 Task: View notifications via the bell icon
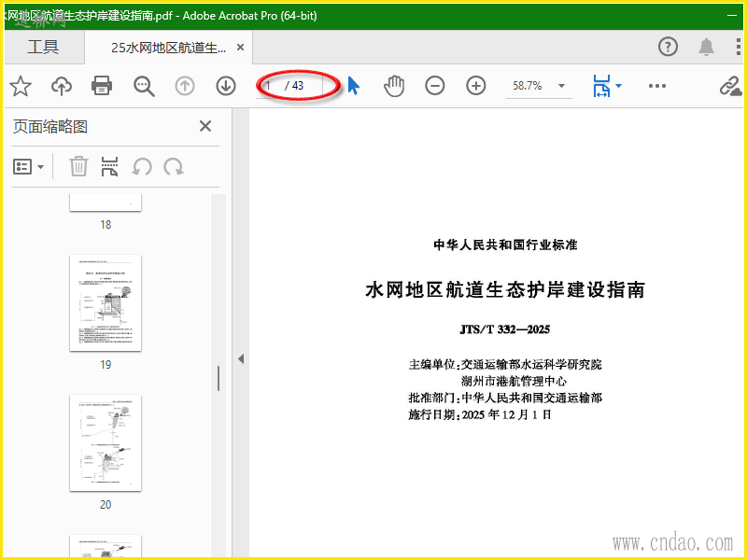click(706, 47)
